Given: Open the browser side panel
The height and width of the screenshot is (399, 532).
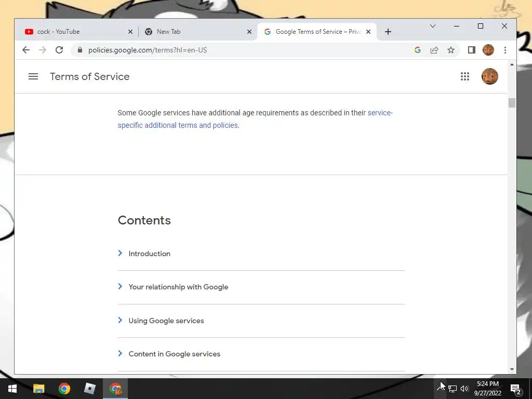Looking at the screenshot, I should (x=472, y=50).
